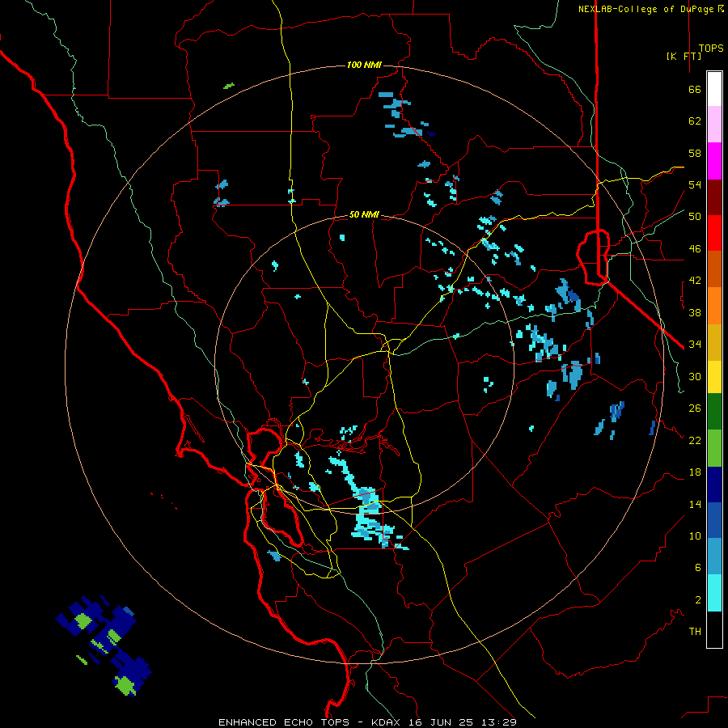Click the white swatch in the tops legend
Viewport: 728px width, 728px height.
point(714,89)
